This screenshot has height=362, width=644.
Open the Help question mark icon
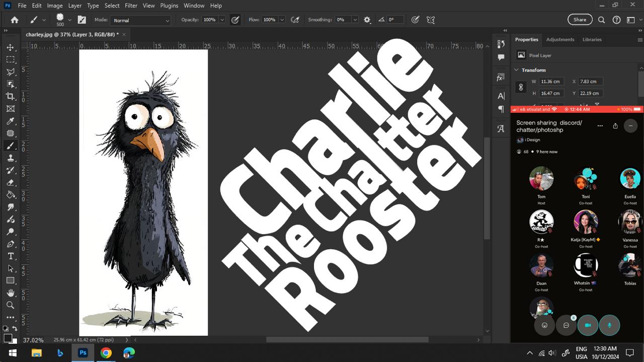click(616, 20)
